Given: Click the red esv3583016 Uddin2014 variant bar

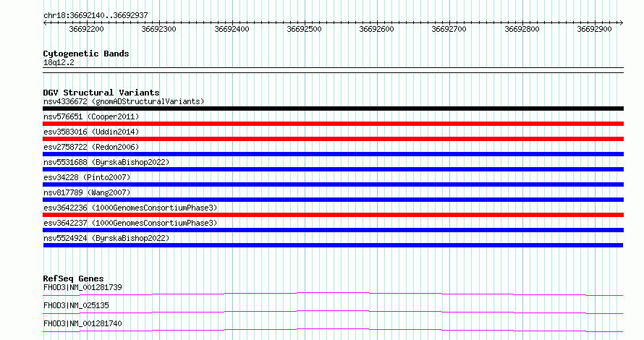Looking at the screenshot, I should (x=333, y=139).
